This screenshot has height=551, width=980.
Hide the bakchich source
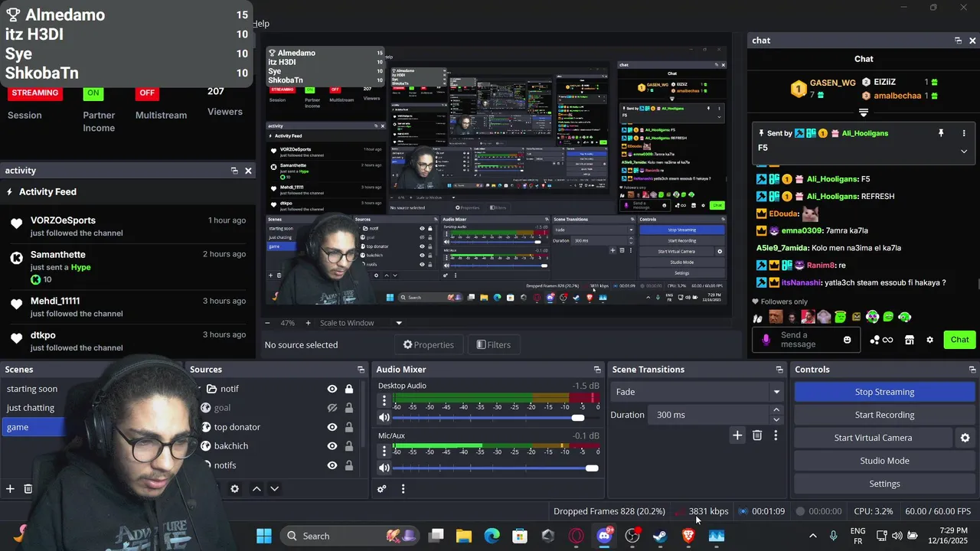pos(332,446)
